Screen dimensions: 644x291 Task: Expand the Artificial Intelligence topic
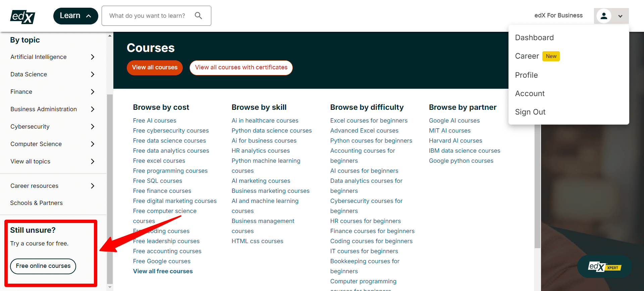point(53,57)
